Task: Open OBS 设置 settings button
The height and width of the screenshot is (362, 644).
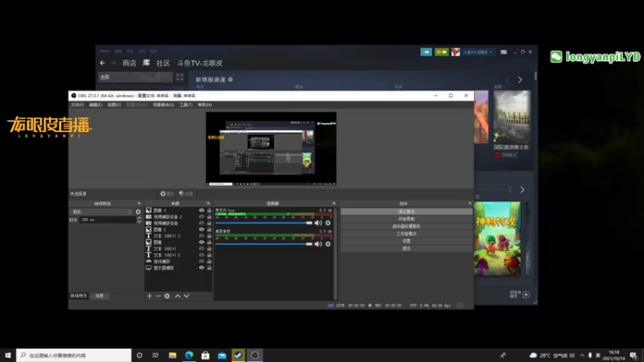Action: point(407,241)
